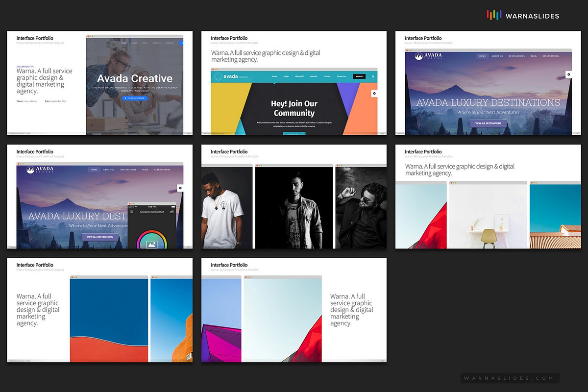Select Articles in Avada Creative navigation
The image size is (588, 392).
click(x=157, y=43)
